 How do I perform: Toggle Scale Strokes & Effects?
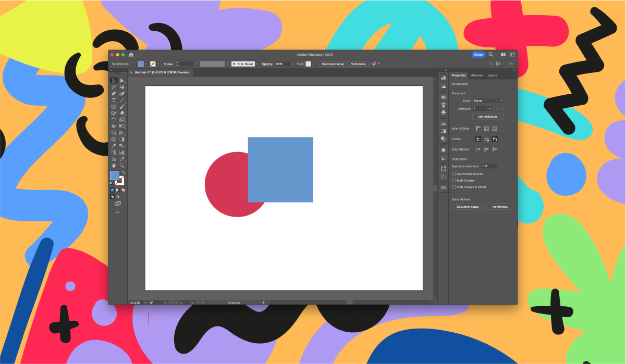455,186
